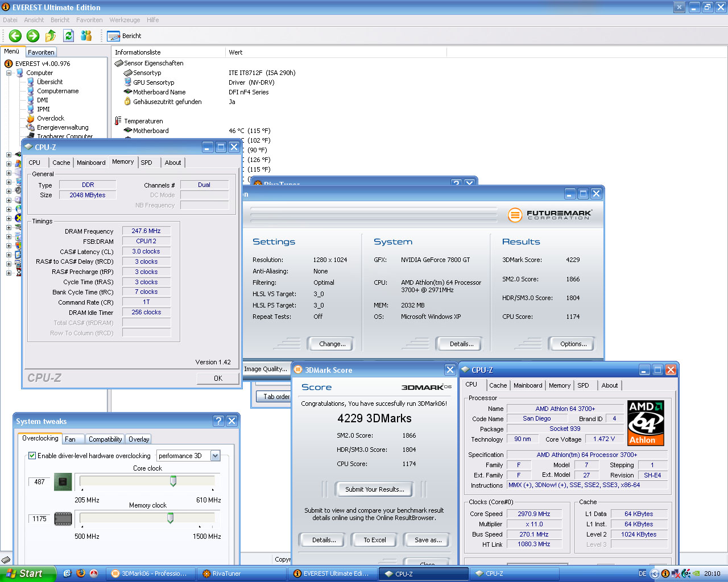Open the Datei menu in EVEREST
Screen dimensions: 728x582
(x=10, y=20)
